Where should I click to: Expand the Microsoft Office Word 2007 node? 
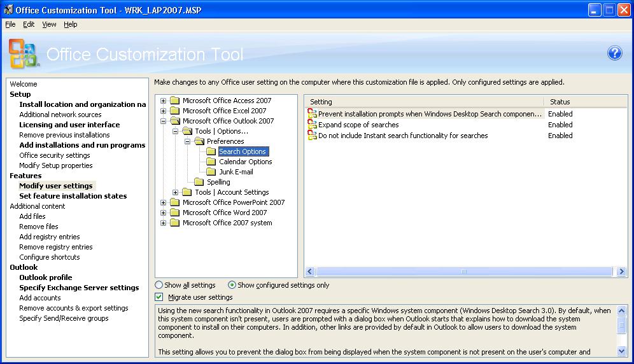pyautogui.click(x=163, y=213)
